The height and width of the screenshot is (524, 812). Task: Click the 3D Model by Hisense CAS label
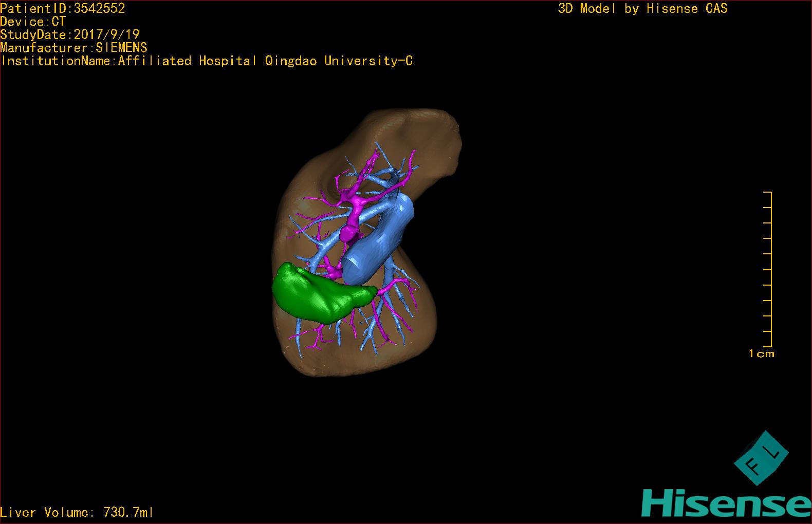coord(643,9)
